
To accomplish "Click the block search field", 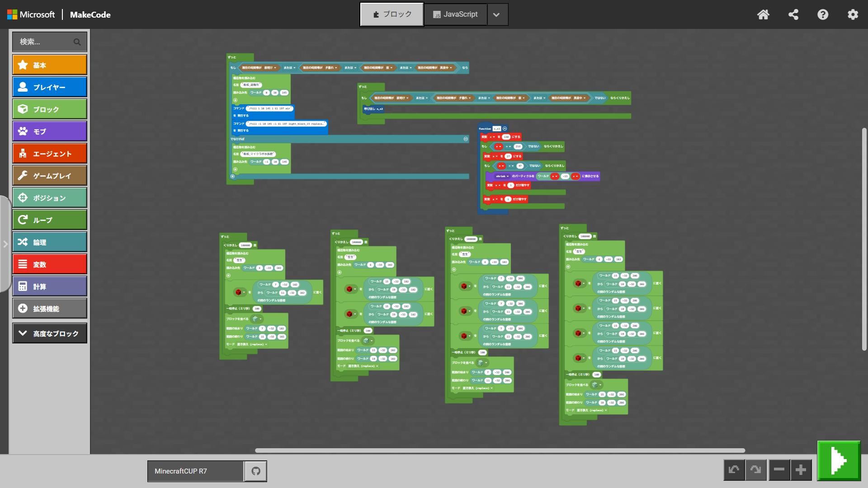I will click(x=45, y=42).
